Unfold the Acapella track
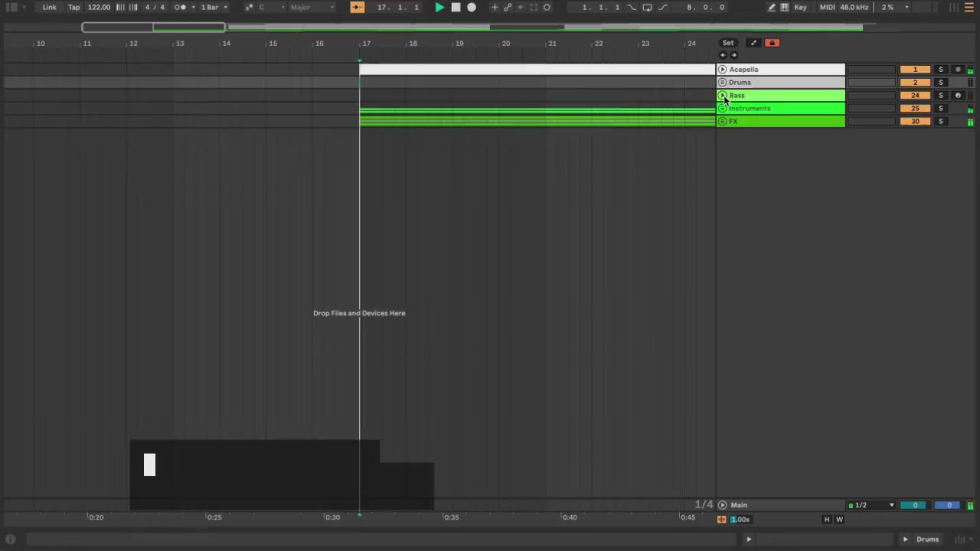Viewport: 980px width, 551px height. (722, 70)
